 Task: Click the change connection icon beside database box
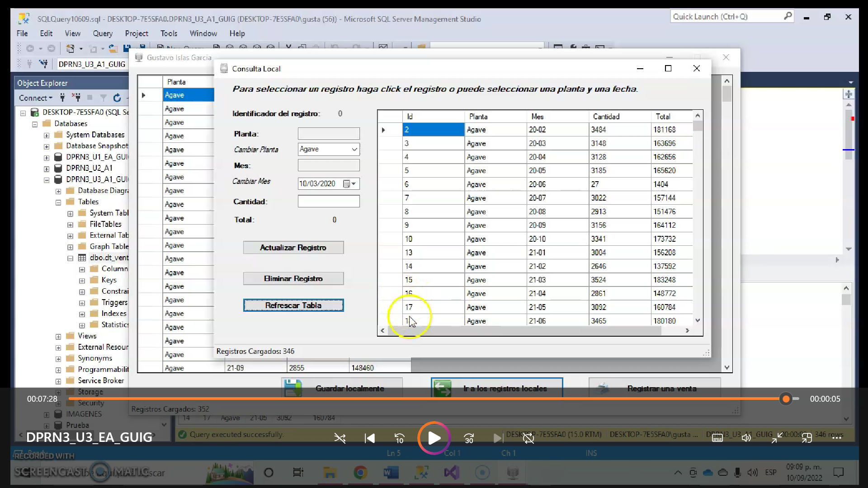(x=43, y=64)
